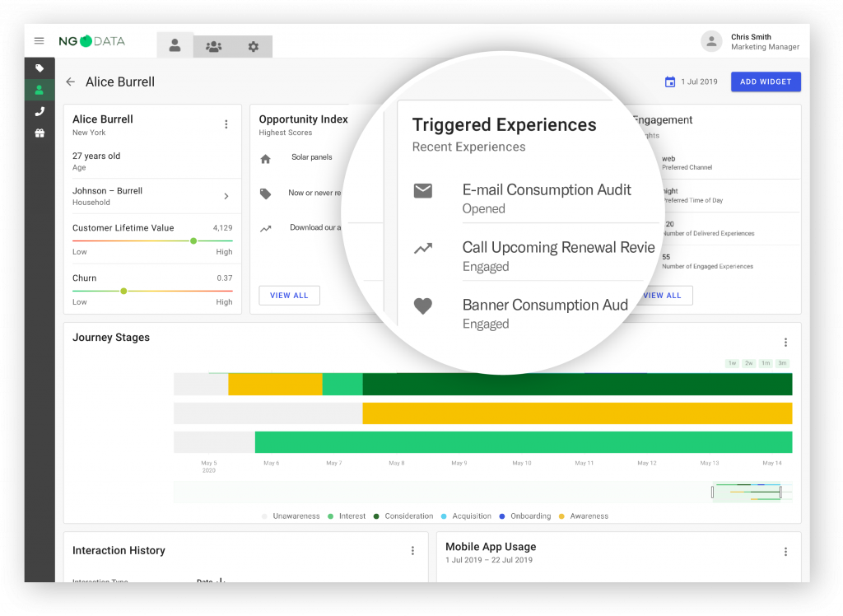Click trend icon for Call Upcoming Renewal

pyautogui.click(x=423, y=248)
